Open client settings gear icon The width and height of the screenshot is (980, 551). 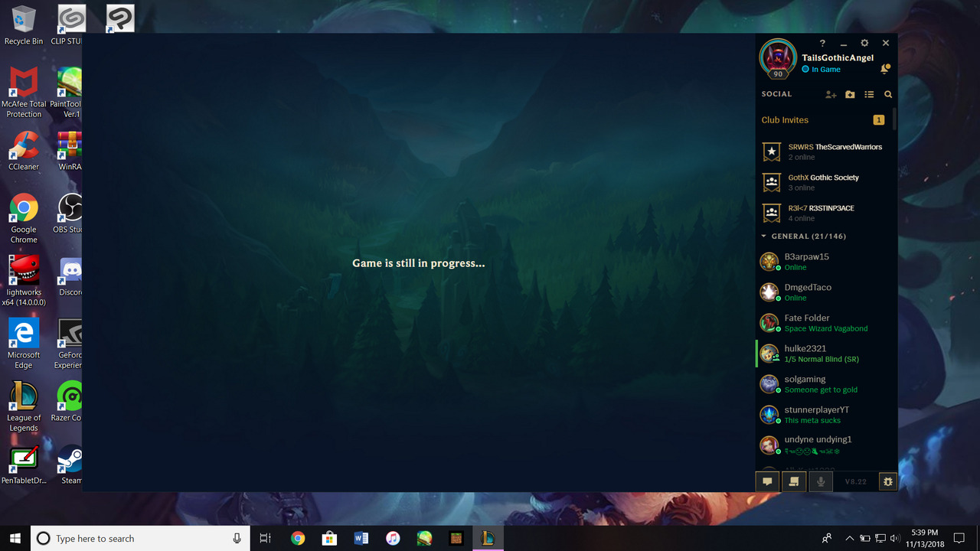click(x=864, y=44)
